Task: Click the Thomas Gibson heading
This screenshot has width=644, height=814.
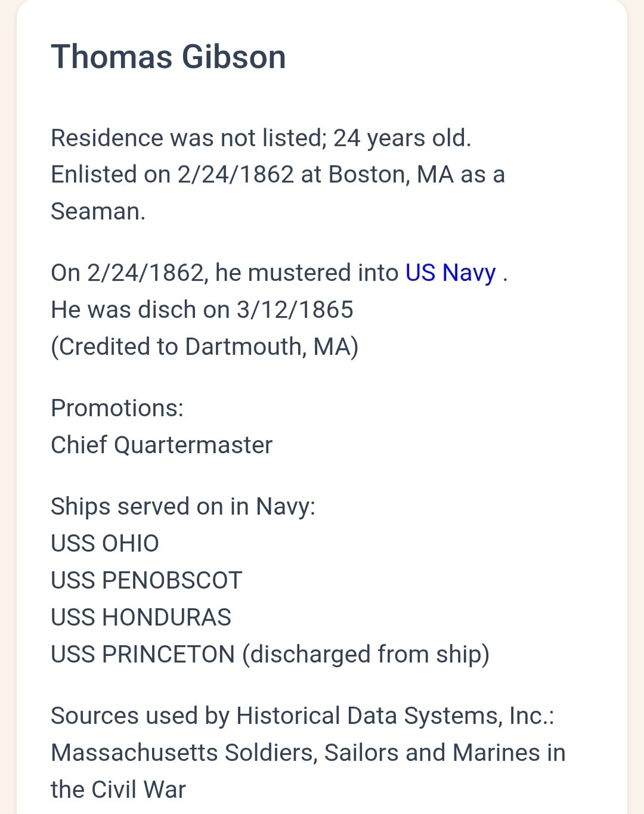Action: [168, 57]
